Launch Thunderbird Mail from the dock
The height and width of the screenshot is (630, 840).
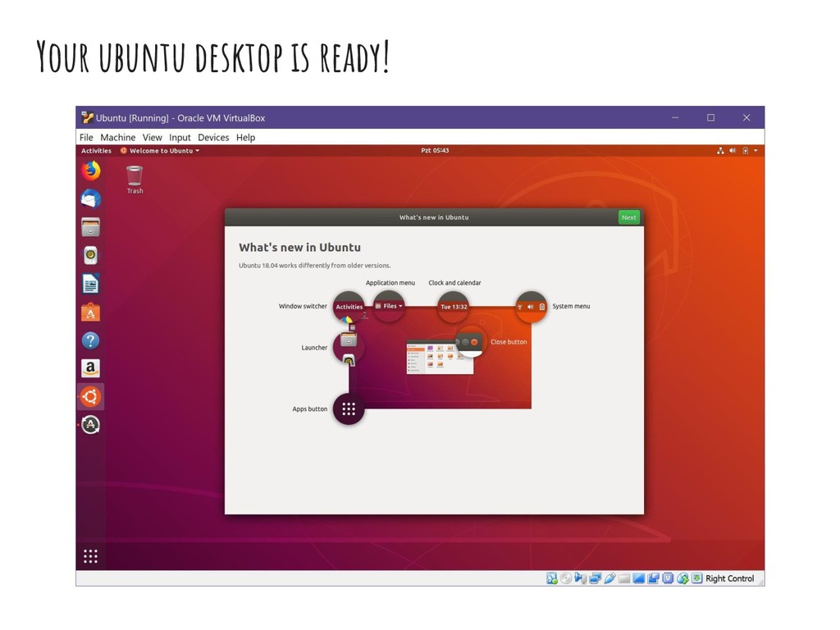pyautogui.click(x=90, y=199)
